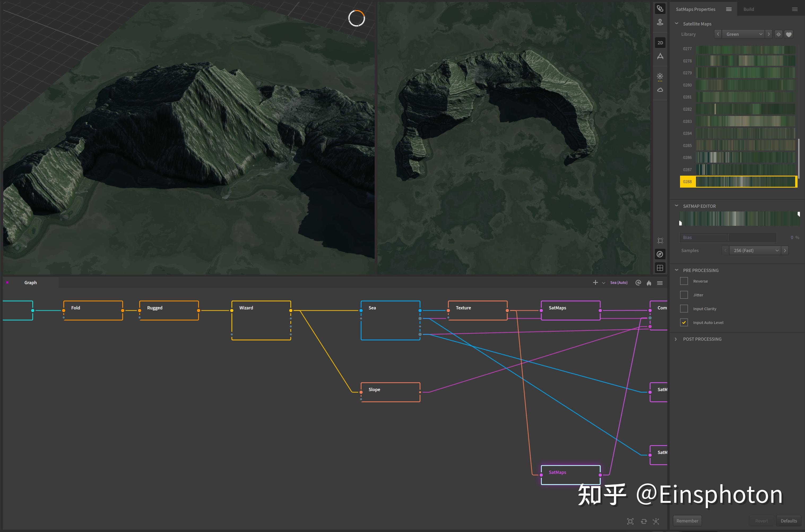Screen dimensions: 805x532
Task: Click the split-view grid layout icon
Action: click(660, 268)
